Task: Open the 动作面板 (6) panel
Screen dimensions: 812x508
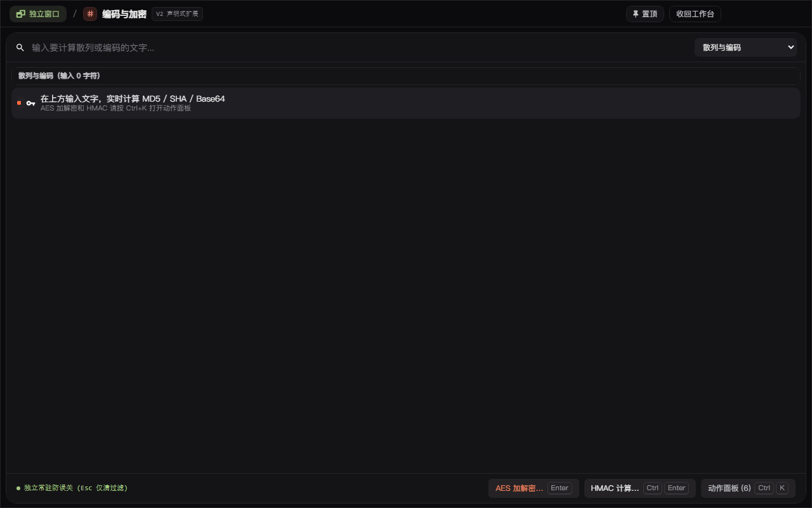Action: click(x=748, y=488)
